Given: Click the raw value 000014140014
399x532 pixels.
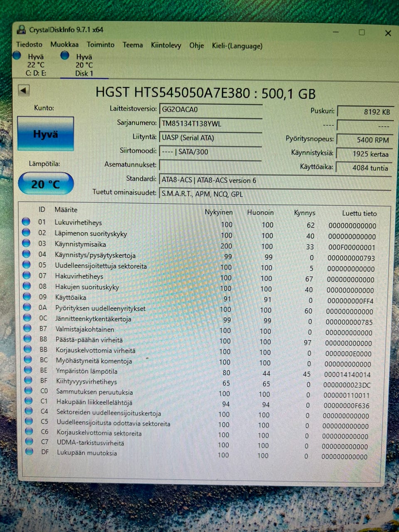Looking at the screenshot, I should pos(347,374).
